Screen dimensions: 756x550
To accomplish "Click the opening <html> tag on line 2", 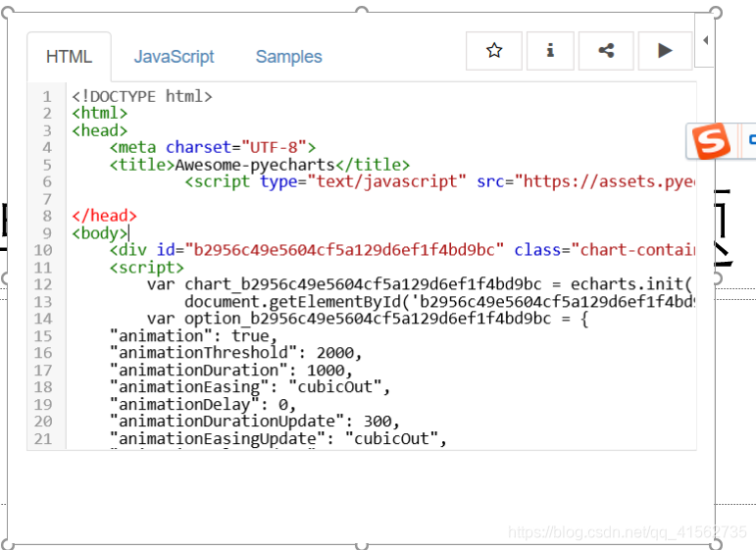I will coord(99,114).
